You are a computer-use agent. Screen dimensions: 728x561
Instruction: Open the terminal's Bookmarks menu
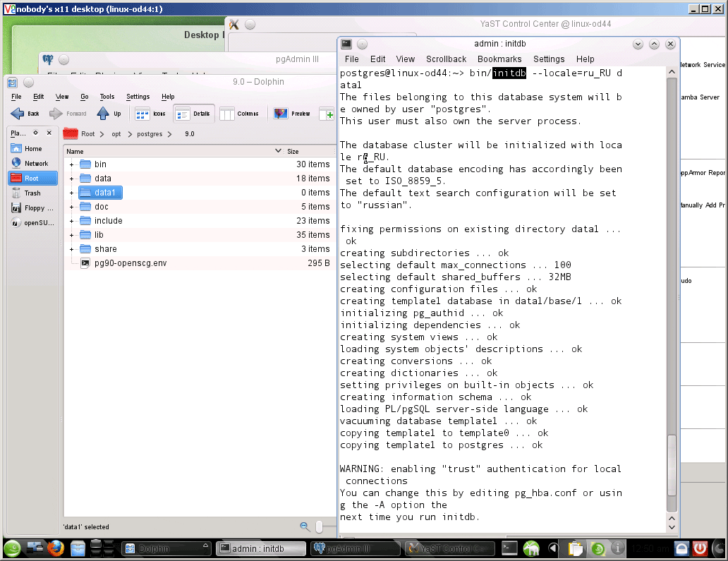tap(499, 59)
